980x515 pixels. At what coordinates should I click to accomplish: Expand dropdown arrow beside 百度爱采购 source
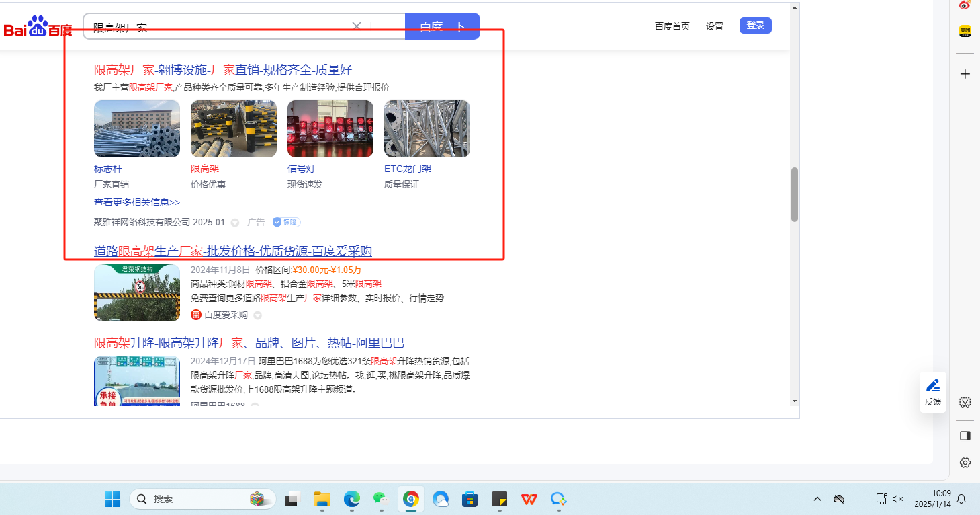pos(257,315)
